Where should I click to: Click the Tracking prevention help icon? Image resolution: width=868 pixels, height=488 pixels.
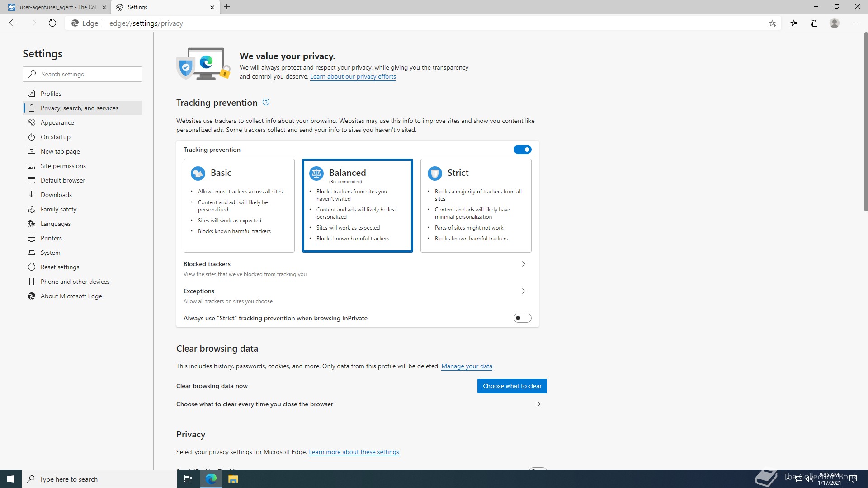coord(266,102)
